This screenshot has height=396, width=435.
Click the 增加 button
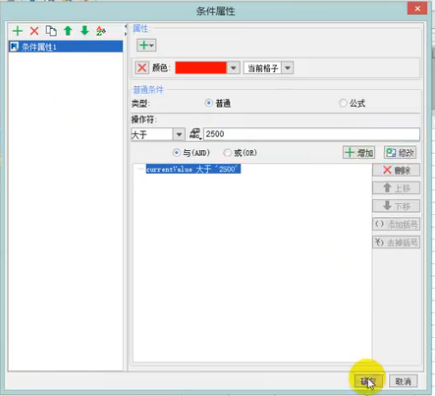[359, 153]
